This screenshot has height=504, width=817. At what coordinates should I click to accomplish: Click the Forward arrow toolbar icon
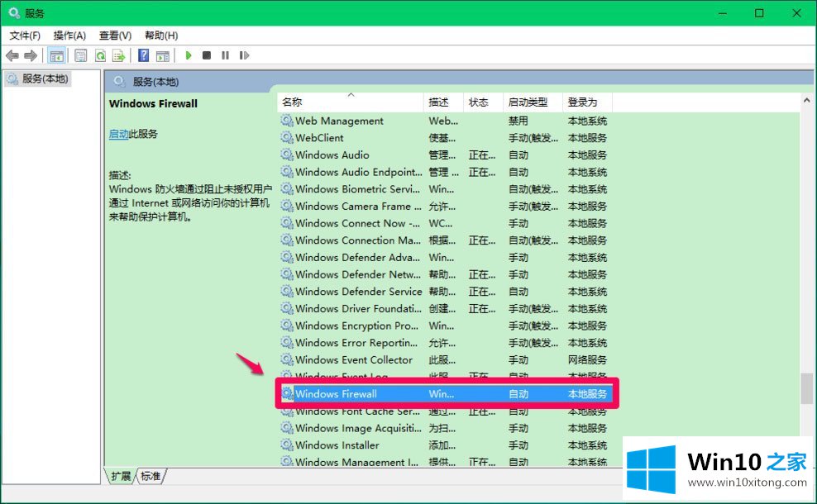(31, 55)
